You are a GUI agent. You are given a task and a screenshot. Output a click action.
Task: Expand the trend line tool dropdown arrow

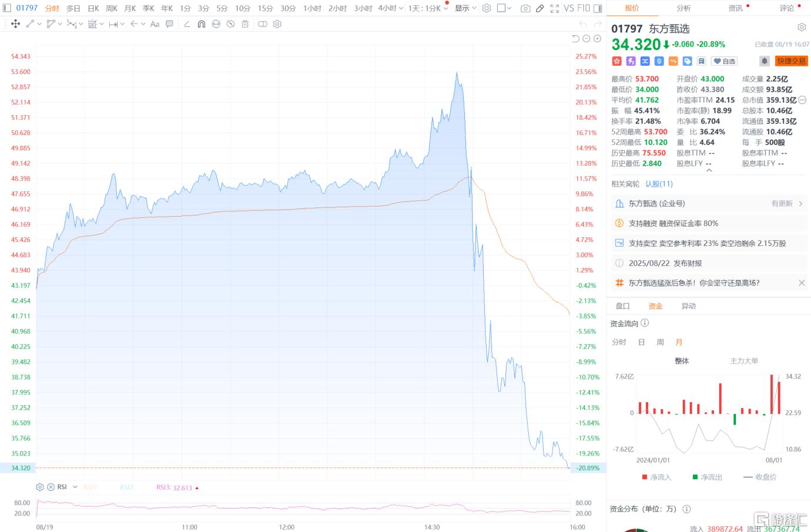click(x=39, y=24)
